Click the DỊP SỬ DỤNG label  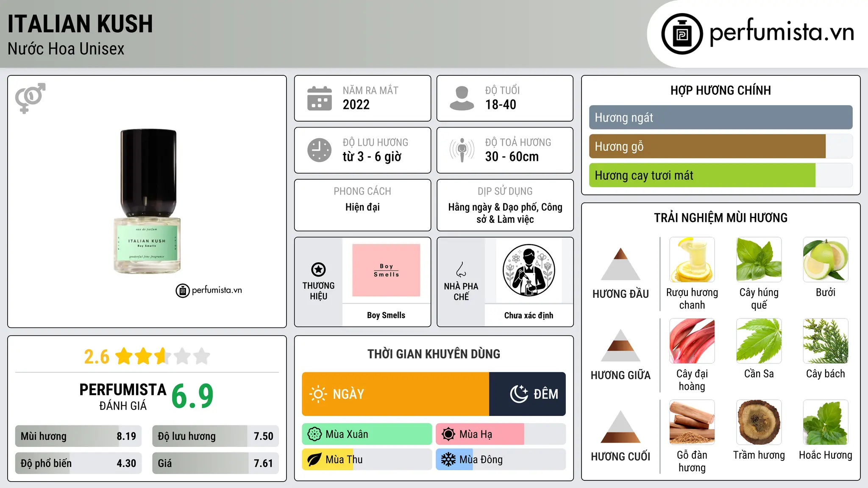pos(505,191)
